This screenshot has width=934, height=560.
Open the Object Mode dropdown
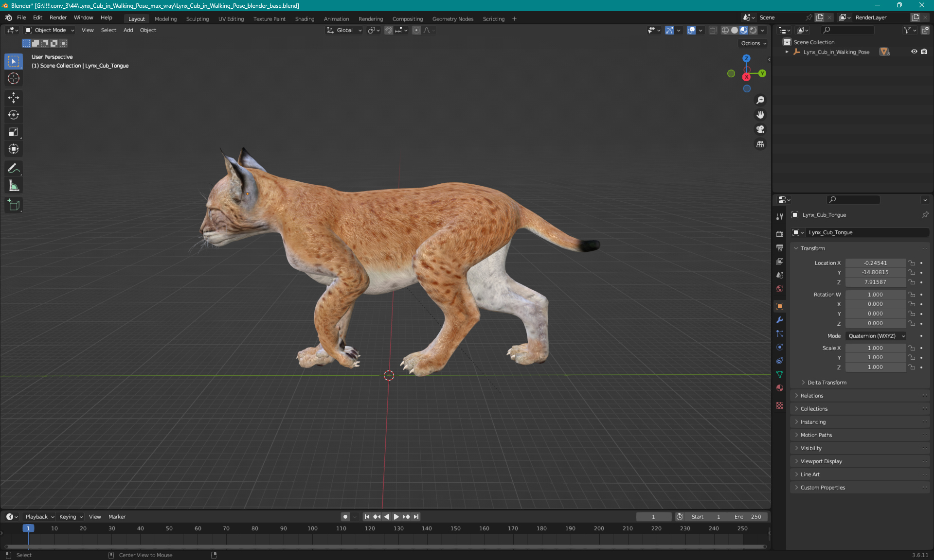point(50,30)
